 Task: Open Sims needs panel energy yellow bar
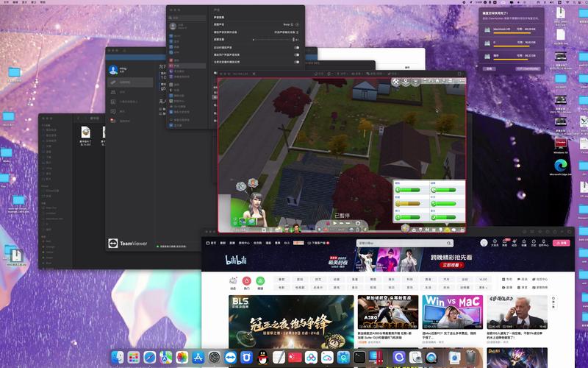(408, 204)
